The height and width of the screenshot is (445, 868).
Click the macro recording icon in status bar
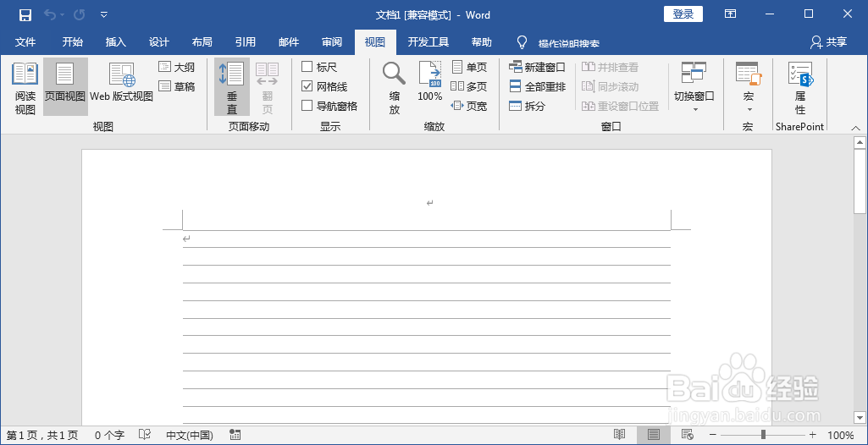click(x=235, y=435)
